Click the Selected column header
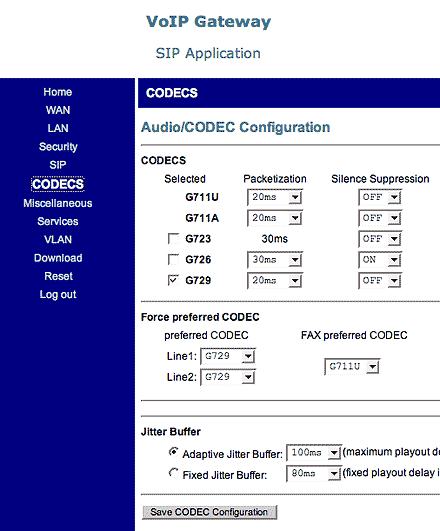The width and height of the screenshot is (440, 531). [185, 179]
